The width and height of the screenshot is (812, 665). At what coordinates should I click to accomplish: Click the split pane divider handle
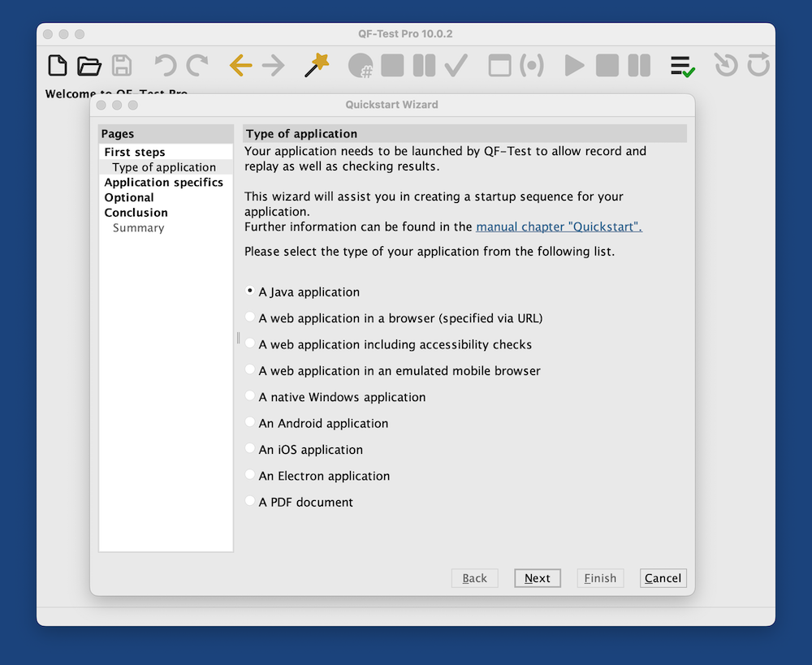pos(238,338)
